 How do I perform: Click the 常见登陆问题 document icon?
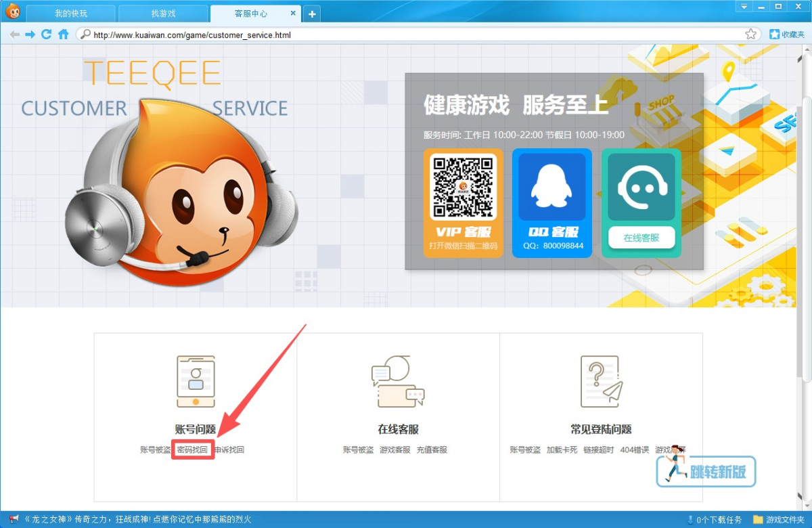pyautogui.click(x=601, y=381)
